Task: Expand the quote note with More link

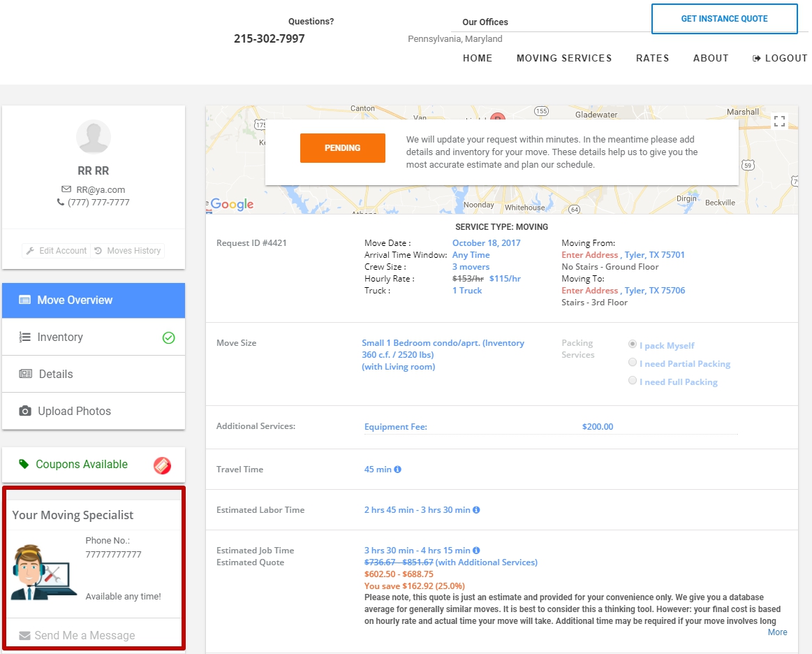Action: point(777,632)
